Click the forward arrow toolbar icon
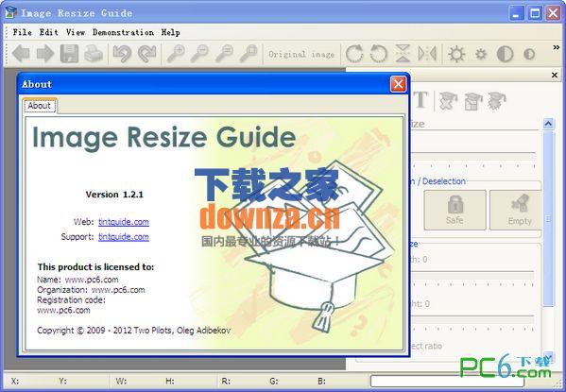 tap(45, 54)
